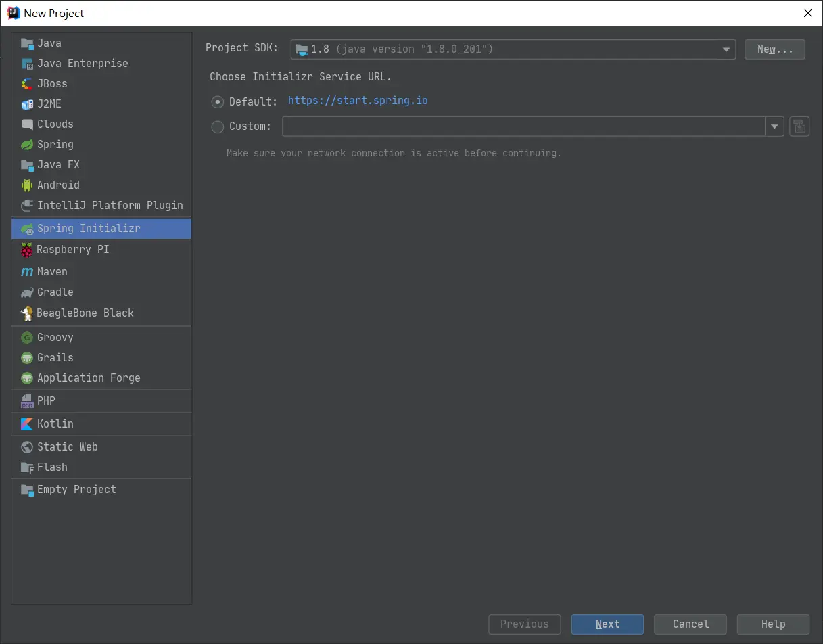This screenshot has width=823, height=644.
Task: Click the PHP icon
Action: tap(27, 401)
